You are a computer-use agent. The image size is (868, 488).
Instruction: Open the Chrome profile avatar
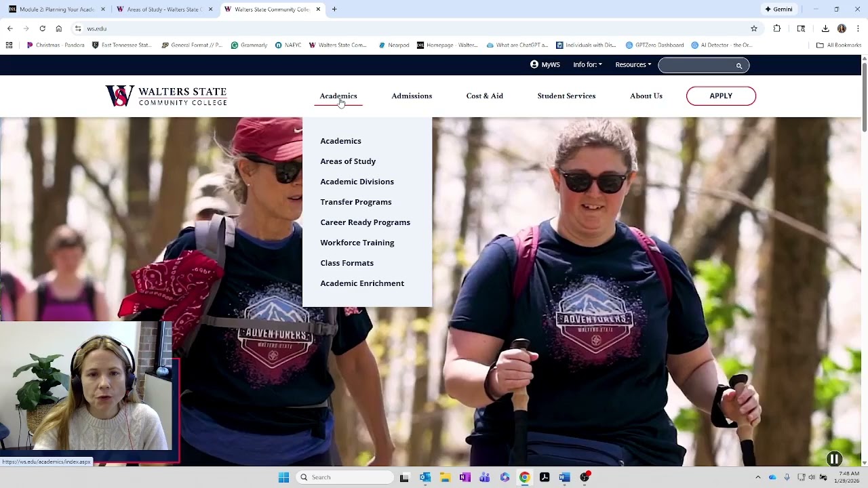[842, 28]
